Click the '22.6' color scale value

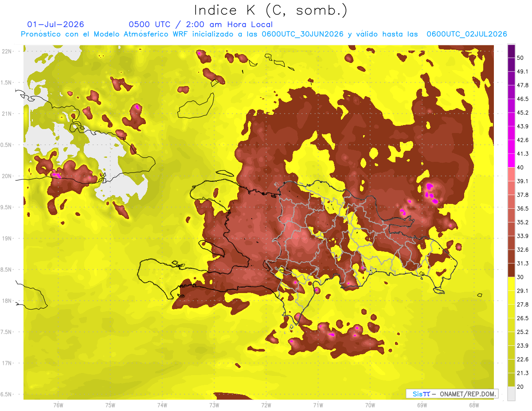click(523, 359)
